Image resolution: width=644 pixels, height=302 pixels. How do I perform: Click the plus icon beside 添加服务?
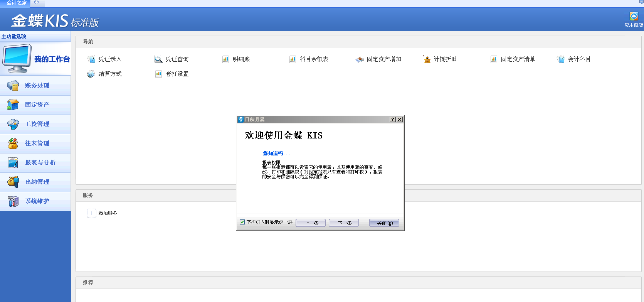(x=91, y=213)
